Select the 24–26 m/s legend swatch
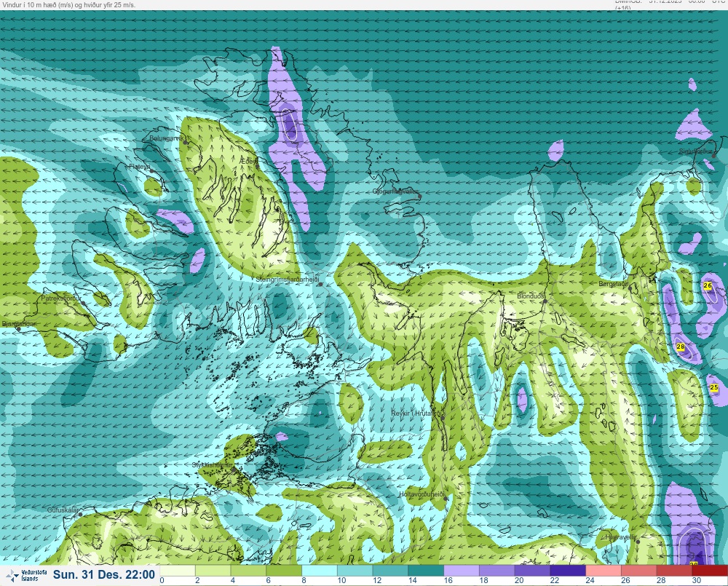This screenshot has width=728, height=586. (x=604, y=570)
